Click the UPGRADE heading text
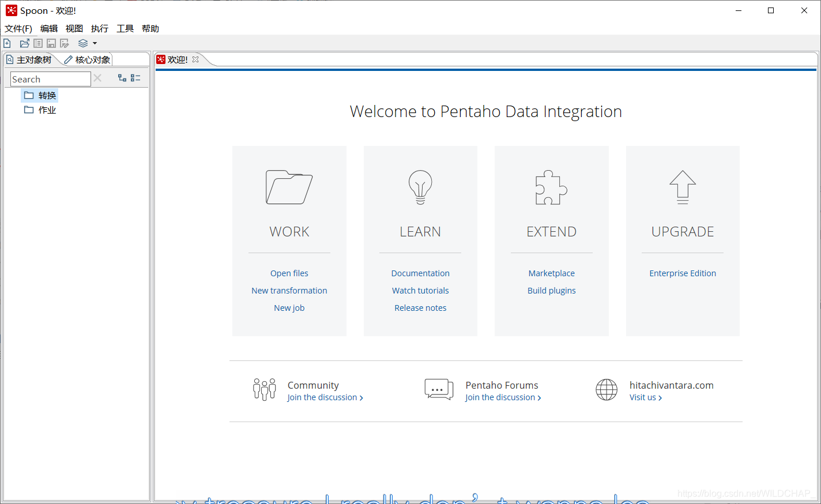This screenshot has width=821, height=504. click(x=683, y=232)
